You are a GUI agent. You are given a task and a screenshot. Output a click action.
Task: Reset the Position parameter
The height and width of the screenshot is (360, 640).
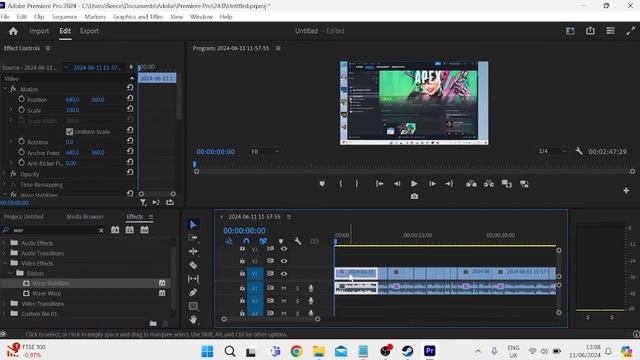(x=130, y=98)
